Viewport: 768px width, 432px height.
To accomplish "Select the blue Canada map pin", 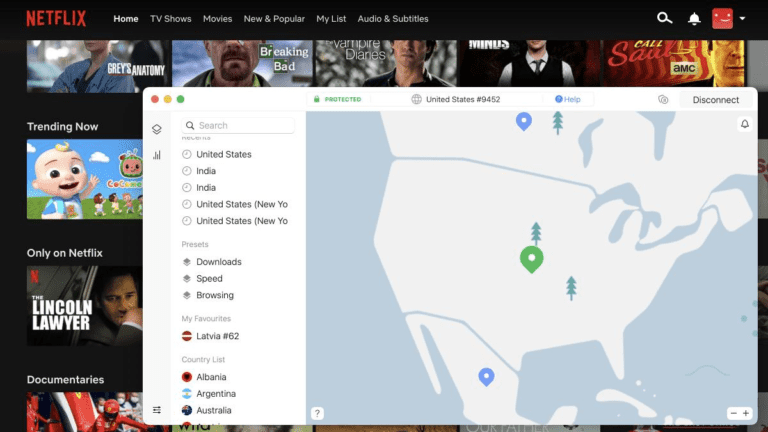I will pos(523,120).
